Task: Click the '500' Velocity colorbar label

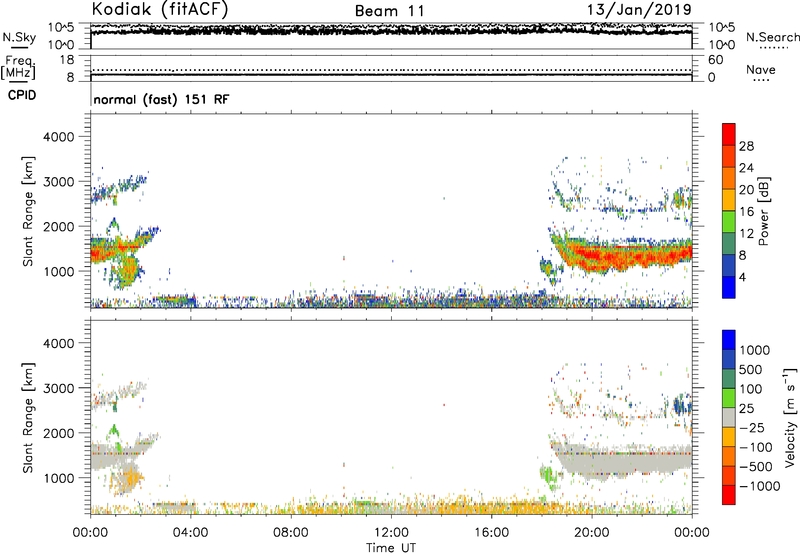Action: (751, 370)
